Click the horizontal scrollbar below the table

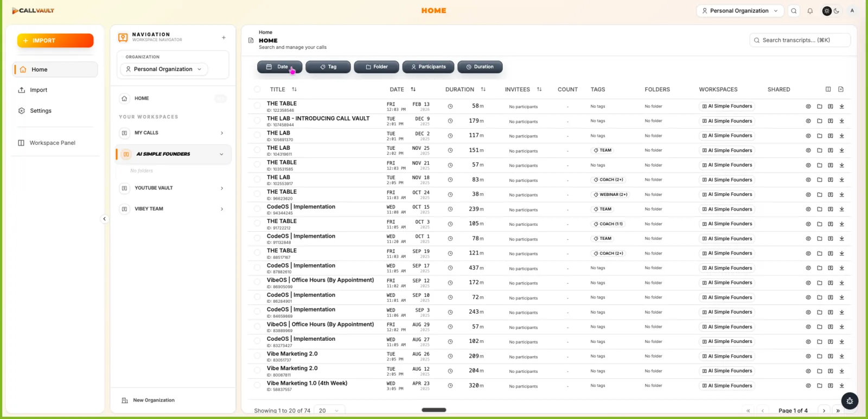click(x=434, y=410)
